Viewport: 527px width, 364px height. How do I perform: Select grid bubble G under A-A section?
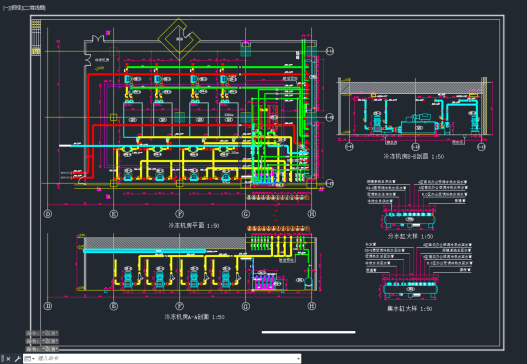click(246, 306)
